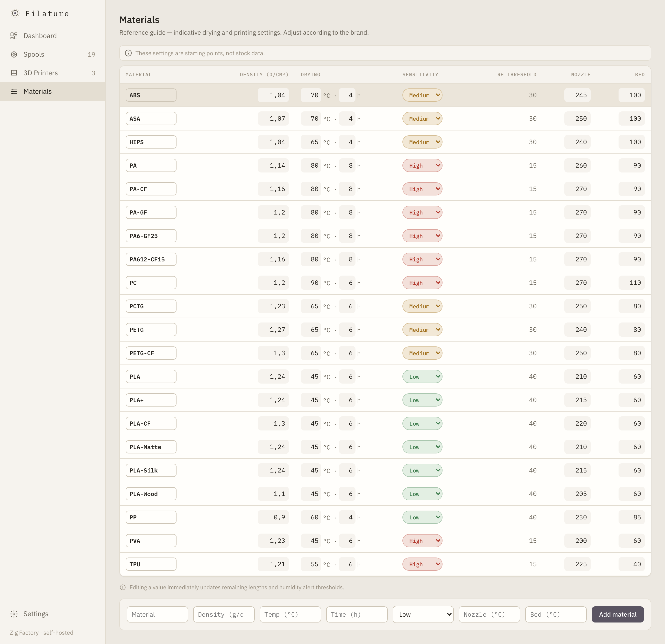665x644 pixels.
Task: Edit PC drying temperature 90
Action: pyautogui.click(x=311, y=283)
